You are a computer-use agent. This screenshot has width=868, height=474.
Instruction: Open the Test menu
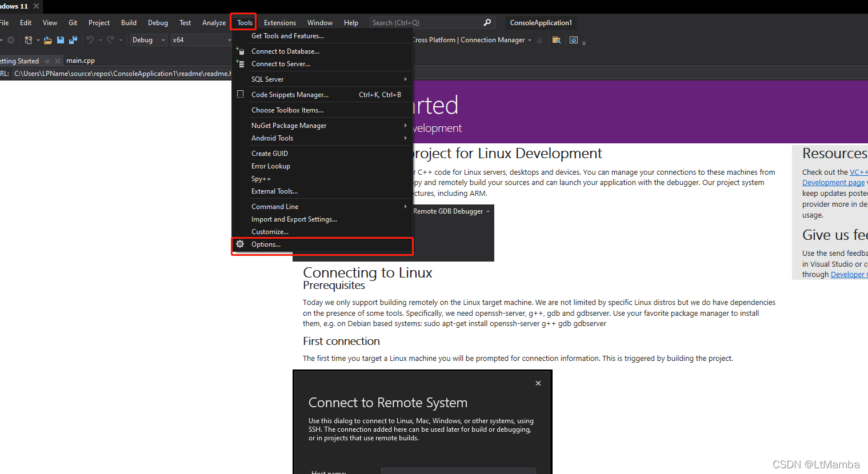point(185,23)
